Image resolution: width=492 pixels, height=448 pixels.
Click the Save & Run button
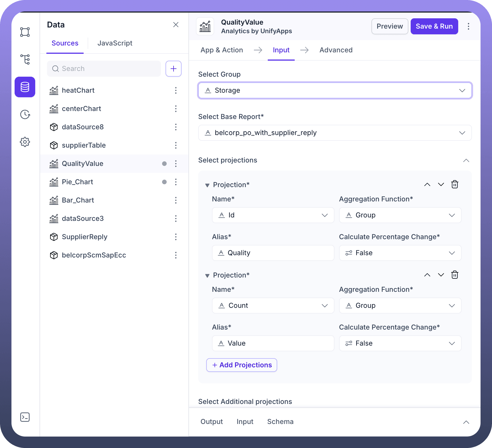434,26
